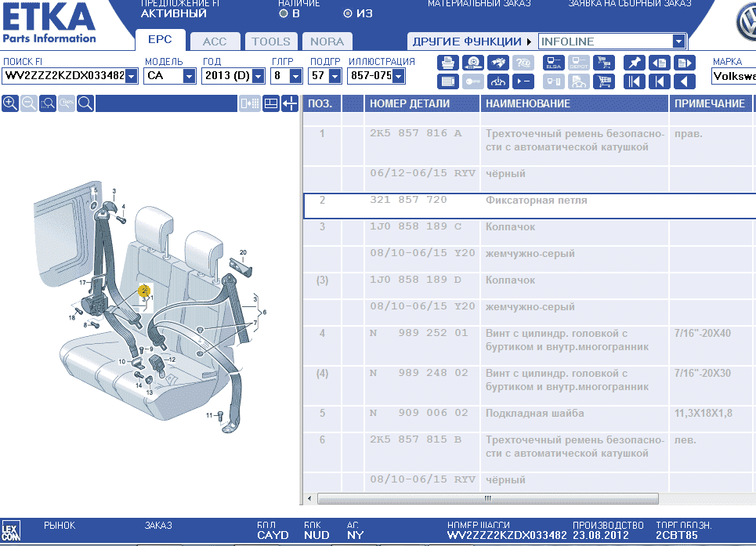
Task: Click the pushpin bookmark icon
Action: [634, 63]
